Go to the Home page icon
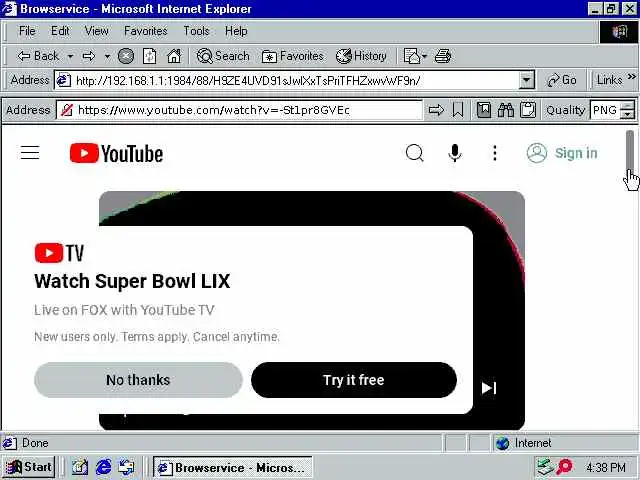This screenshot has height=480, width=640. pyautogui.click(x=174, y=56)
